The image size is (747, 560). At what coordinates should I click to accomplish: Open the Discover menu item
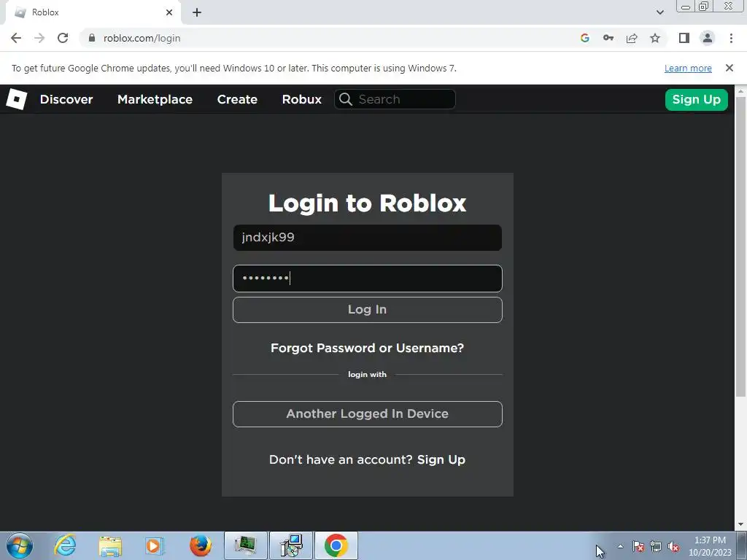coord(66,99)
